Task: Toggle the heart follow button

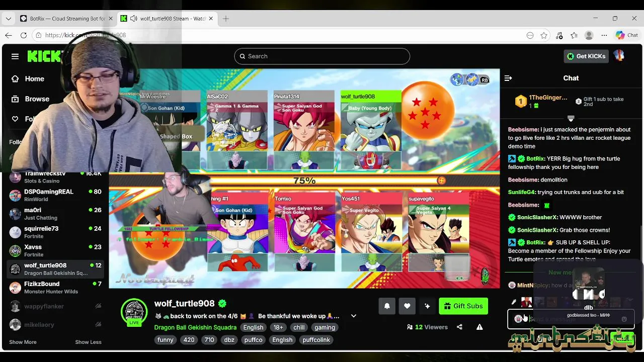Action: (407, 306)
